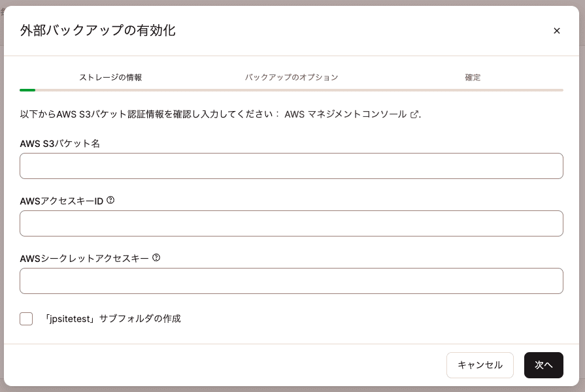Click the 「jpsitetest」サブフォルダの作成 label text
Viewport: 585px width, 392px height.
click(x=112, y=319)
